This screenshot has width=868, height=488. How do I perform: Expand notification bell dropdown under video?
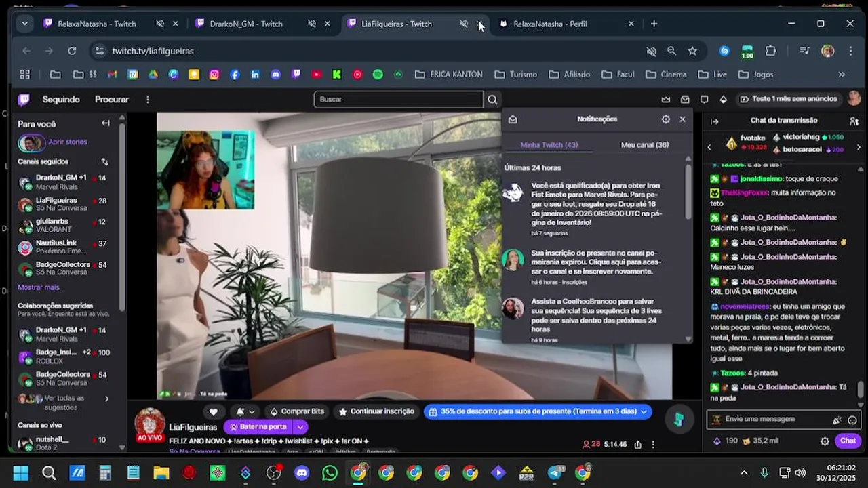click(x=252, y=411)
